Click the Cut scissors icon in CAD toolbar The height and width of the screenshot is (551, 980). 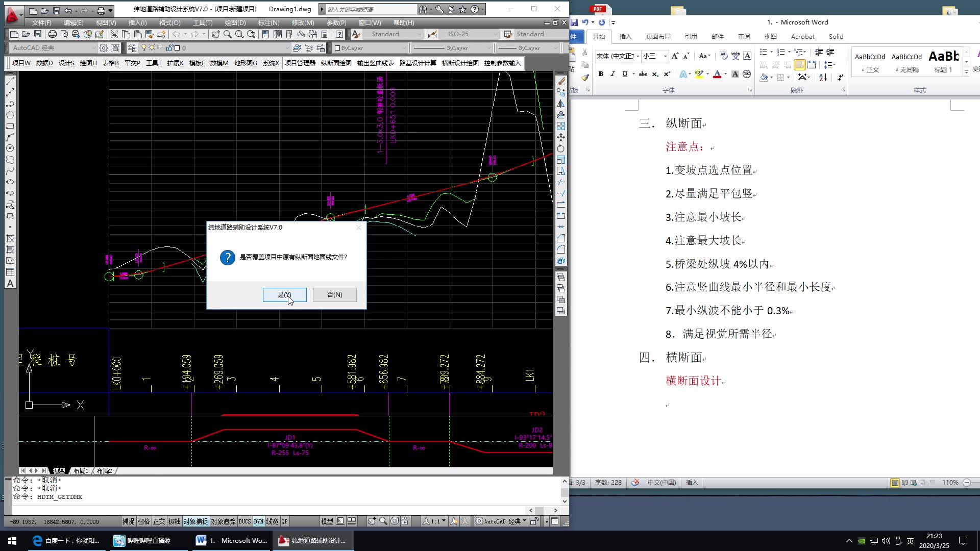[114, 34]
